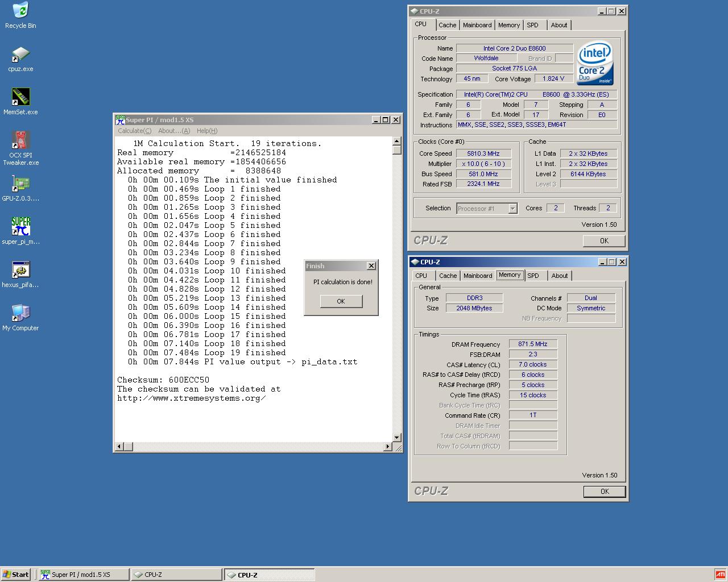Open the Recycle Bin desktop icon
Viewport: 728px width, 582px height.
20,15
